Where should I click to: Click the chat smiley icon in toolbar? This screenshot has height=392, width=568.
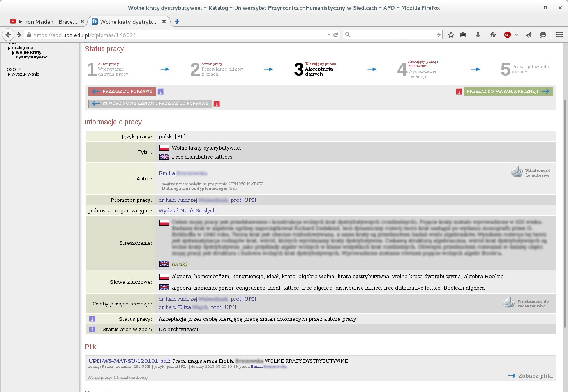pos(543,35)
